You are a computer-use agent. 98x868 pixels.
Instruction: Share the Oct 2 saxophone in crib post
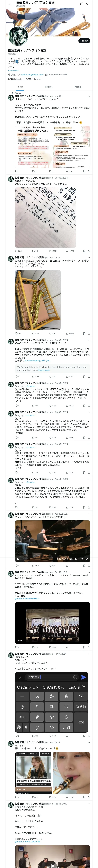click(89, 334)
